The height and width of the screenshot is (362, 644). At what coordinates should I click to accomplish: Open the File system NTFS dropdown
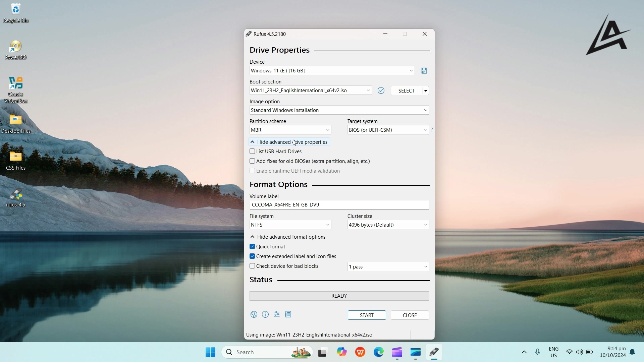coord(290,225)
